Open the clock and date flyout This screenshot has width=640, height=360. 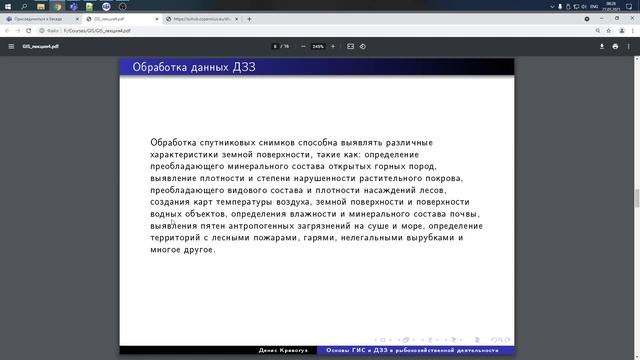pyautogui.click(x=611, y=7)
